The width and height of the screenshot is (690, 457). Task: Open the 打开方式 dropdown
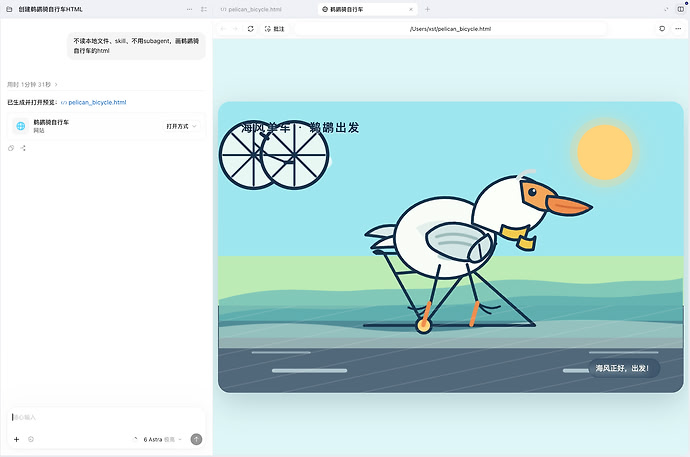pos(181,126)
